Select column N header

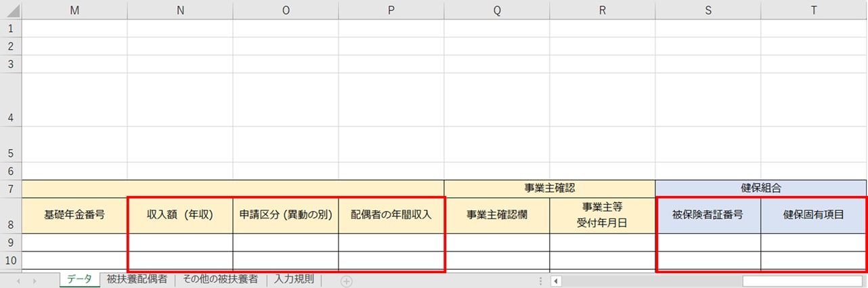180,10
